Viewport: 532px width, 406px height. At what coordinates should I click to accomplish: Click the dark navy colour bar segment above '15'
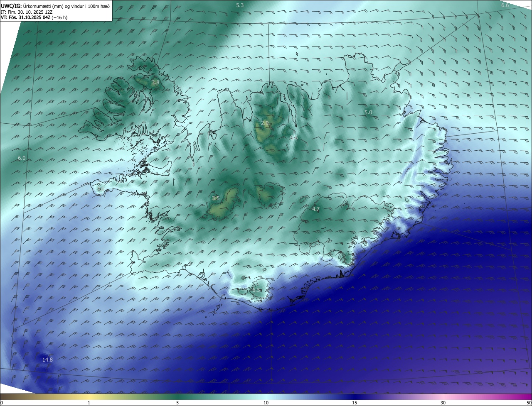pyautogui.click(x=355, y=396)
